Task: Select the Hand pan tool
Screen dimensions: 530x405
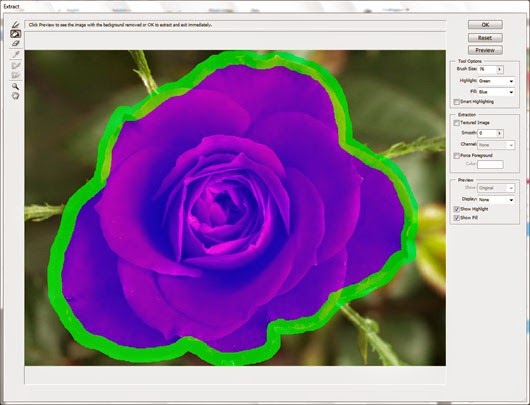Action: [16, 96]
